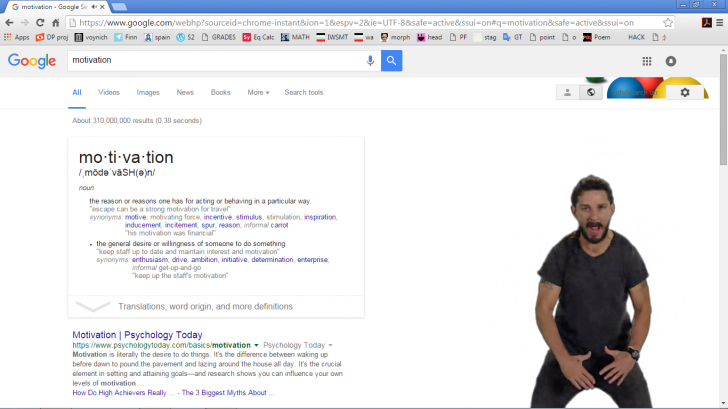
Task: Open Google notifications bell
Action: click(x=671, y=61)
